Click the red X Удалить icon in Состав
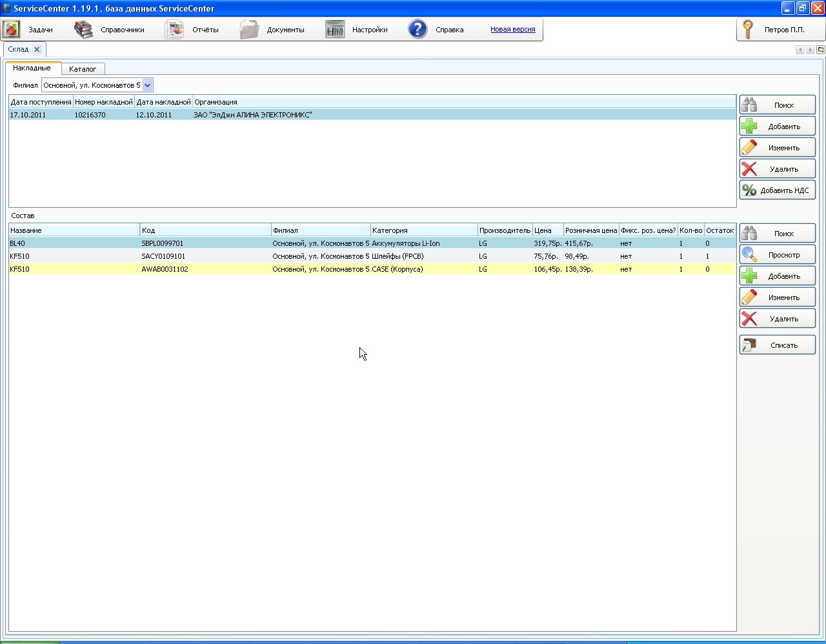This screenshot has height=644, width=826. (749, 318)
